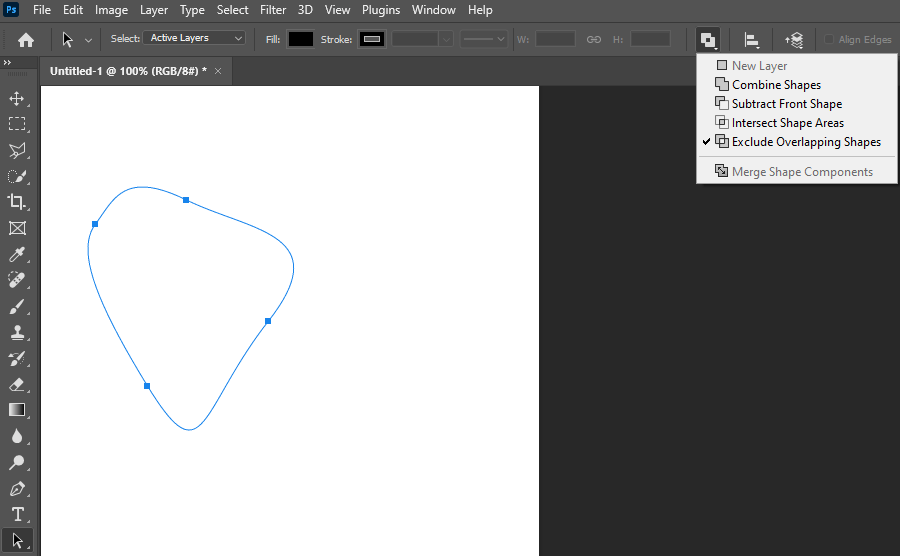The image size is (900, 556).
Task: Select the Clone Stamp tool
Action: click(17, 332)
